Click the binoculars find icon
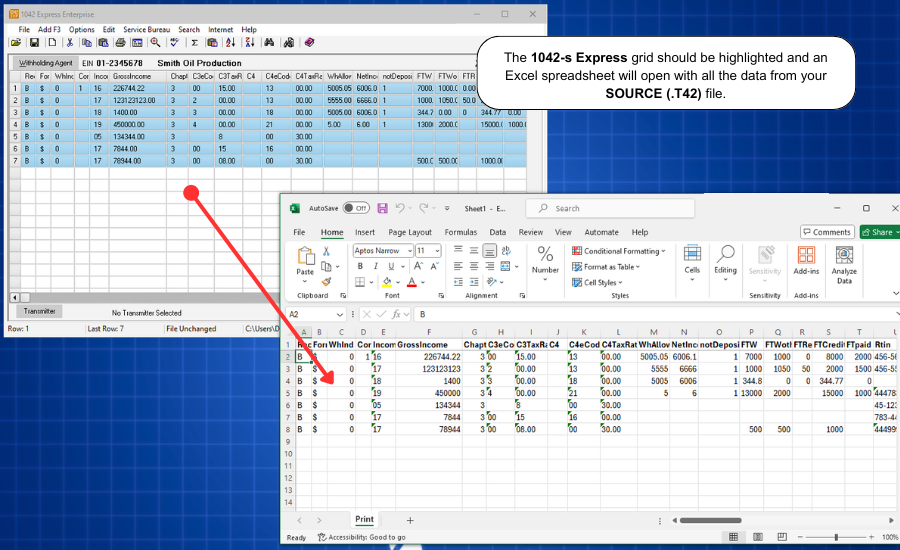The width and height of the screenshot is (900, 550). tap(270, 43)
